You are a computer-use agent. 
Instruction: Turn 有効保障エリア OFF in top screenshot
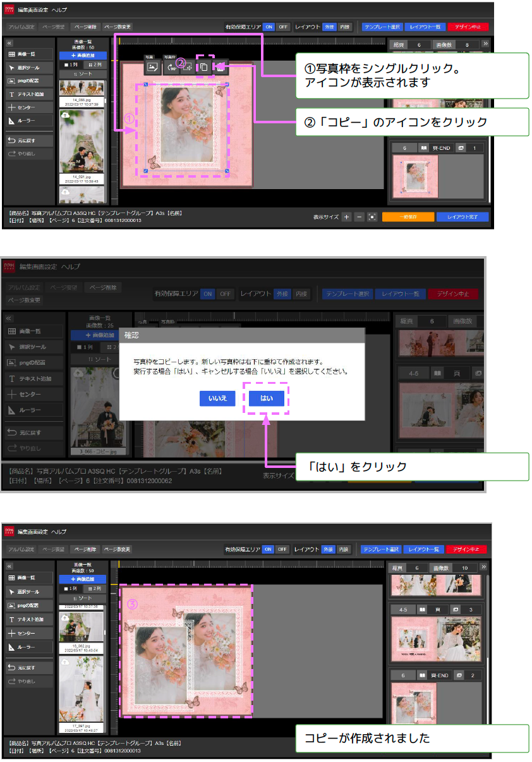(x=283, y=27)
